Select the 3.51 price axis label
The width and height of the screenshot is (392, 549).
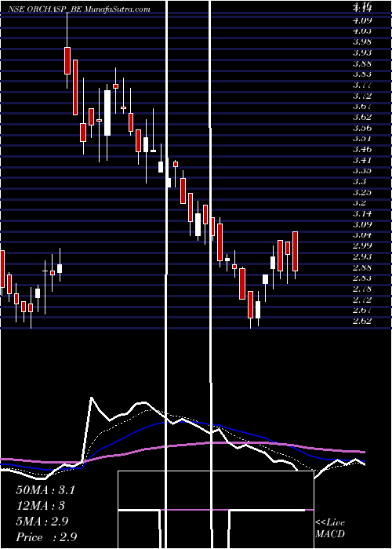[362, 138]
